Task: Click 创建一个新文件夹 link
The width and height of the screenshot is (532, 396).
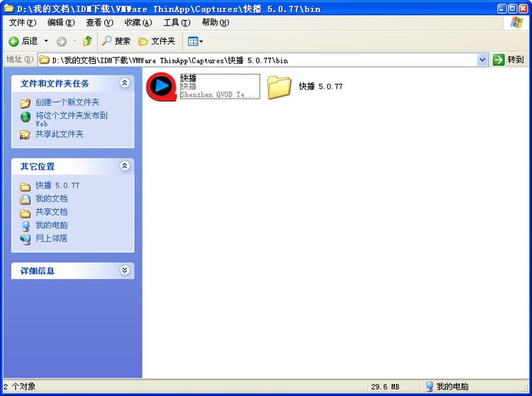Action: point(67,102)
